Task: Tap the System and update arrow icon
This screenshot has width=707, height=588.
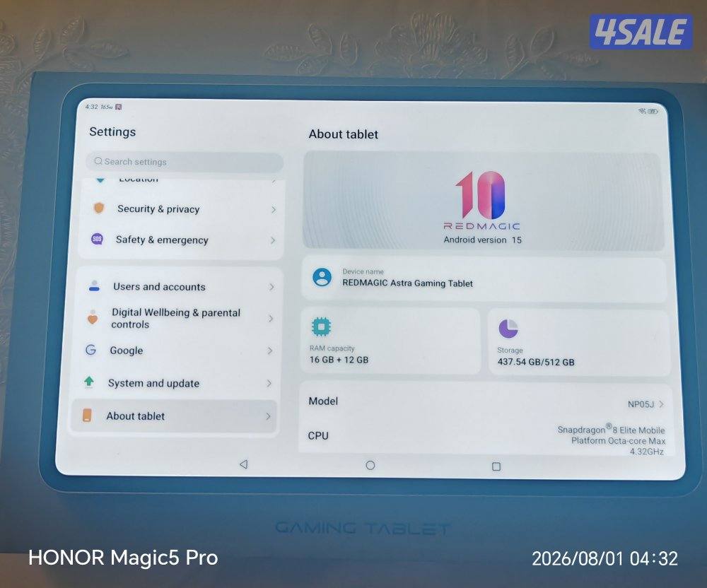Action: click(x=89, y=382)
